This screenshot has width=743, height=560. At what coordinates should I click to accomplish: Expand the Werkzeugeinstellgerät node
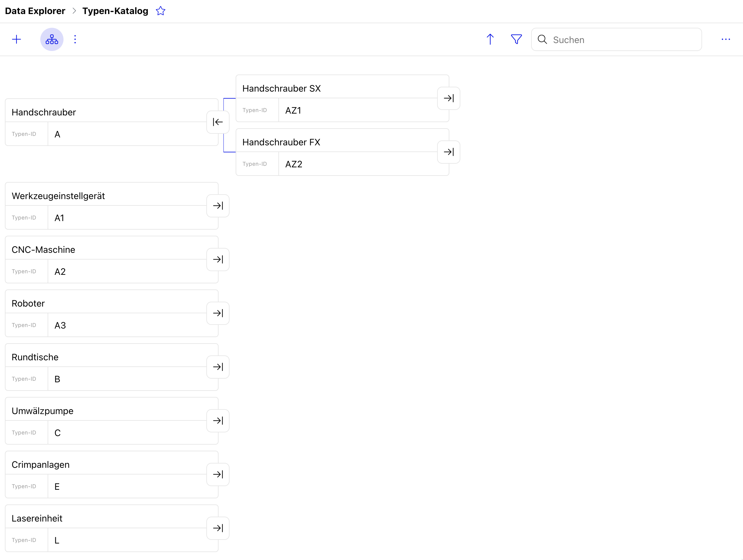pos(218,206)
